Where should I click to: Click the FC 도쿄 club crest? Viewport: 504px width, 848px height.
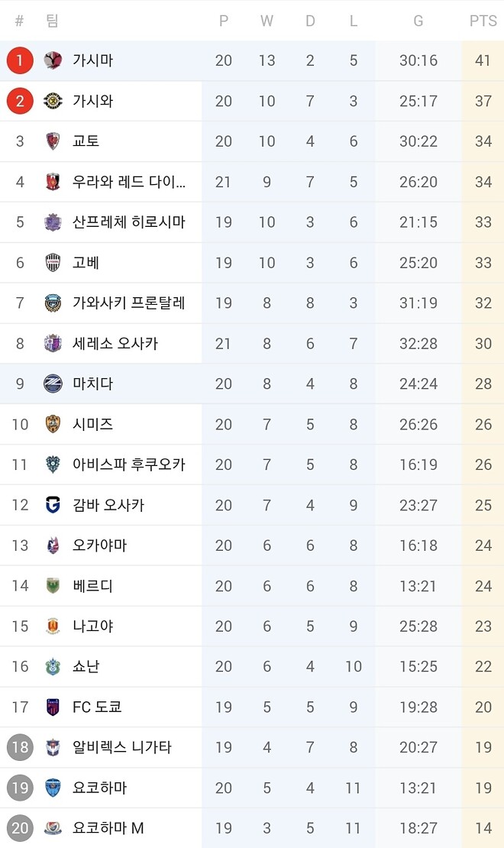coord(53,707)
